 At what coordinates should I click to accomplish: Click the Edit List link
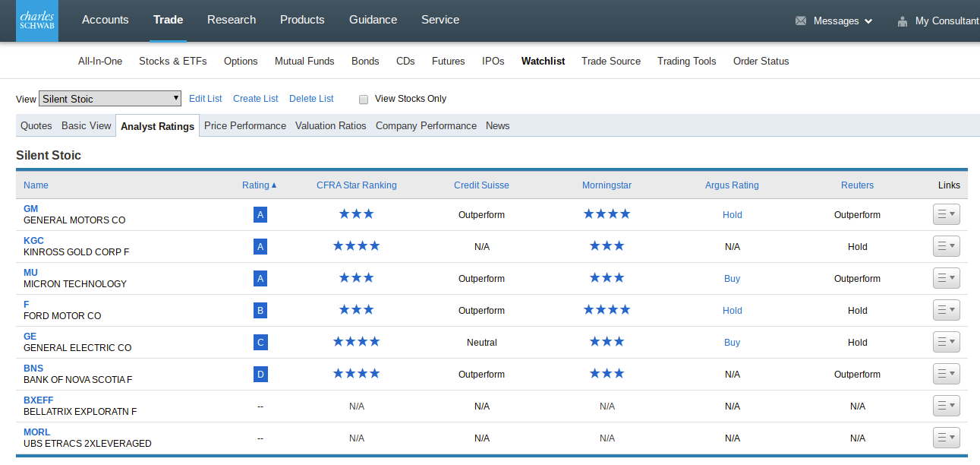pos(205,99)
